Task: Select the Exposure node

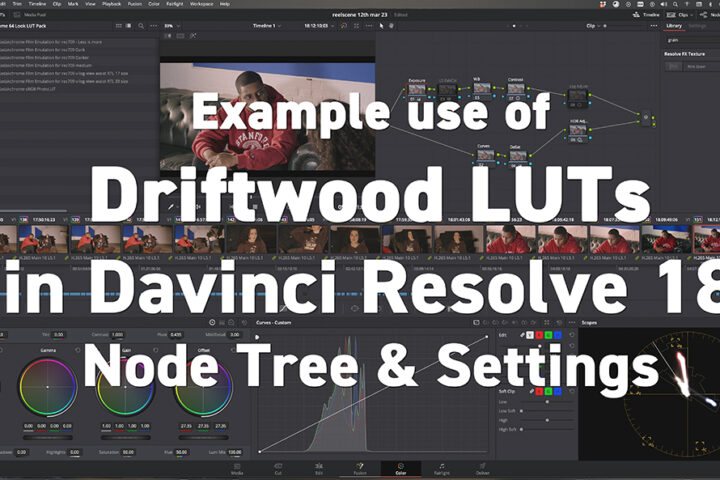Action: click(x=417, y=90)
